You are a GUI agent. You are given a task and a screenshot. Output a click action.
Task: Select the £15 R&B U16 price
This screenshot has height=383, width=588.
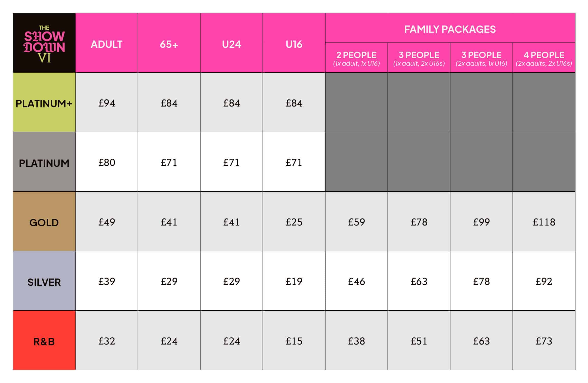click(294, 341)
